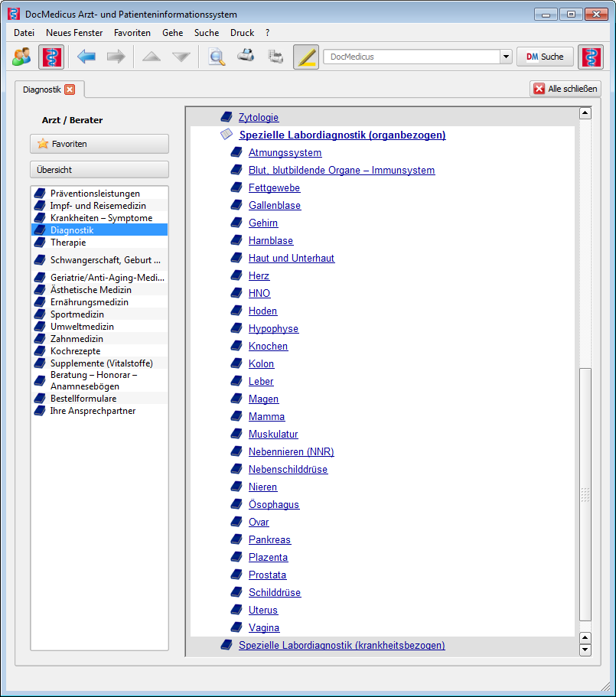Click book icon beside Spezielle Labordiagnostik (krankheitsbezogen)
The height and width of the screenshot is (697, 616).
[x=227, y=645]
